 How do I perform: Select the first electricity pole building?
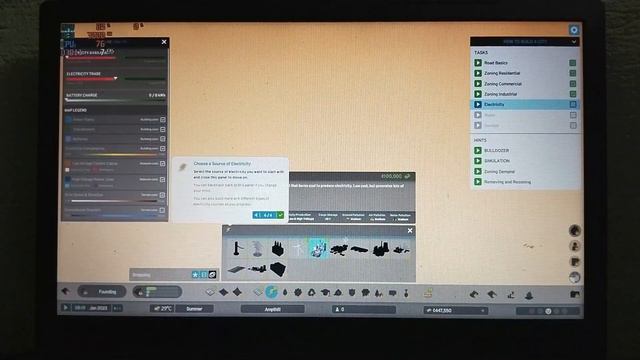pos(237,248)
